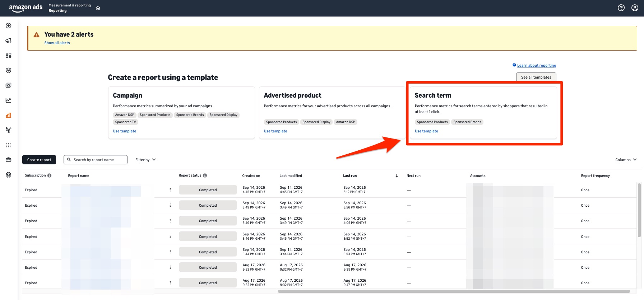Open the briefcase sidebar icon
The height and width of the screenshot is (300, 644).
[9, 160]
